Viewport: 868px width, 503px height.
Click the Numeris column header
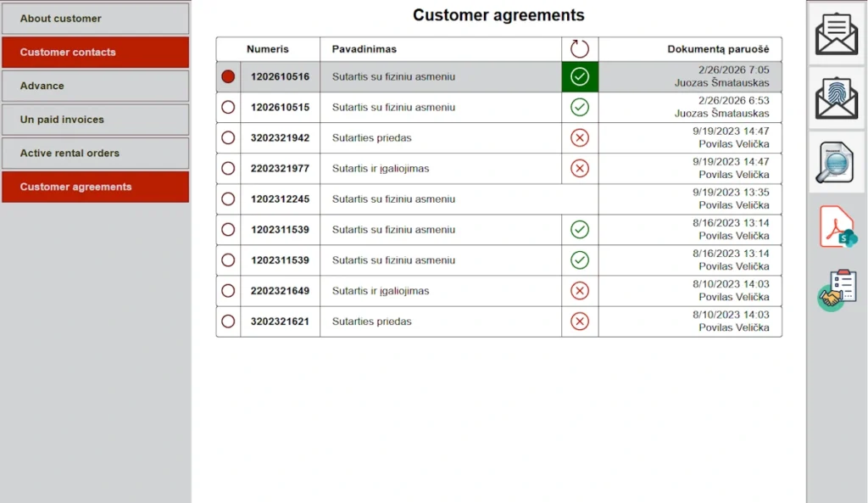point(267,49)
